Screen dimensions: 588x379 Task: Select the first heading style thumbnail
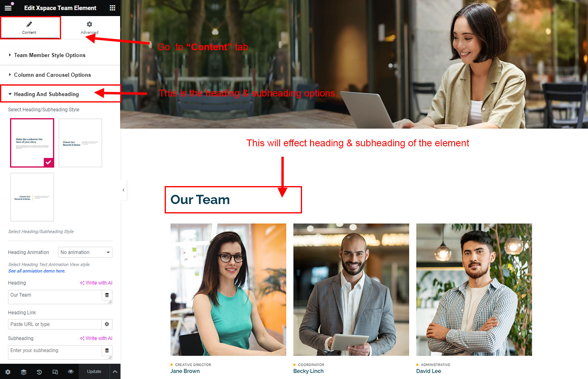32,143
